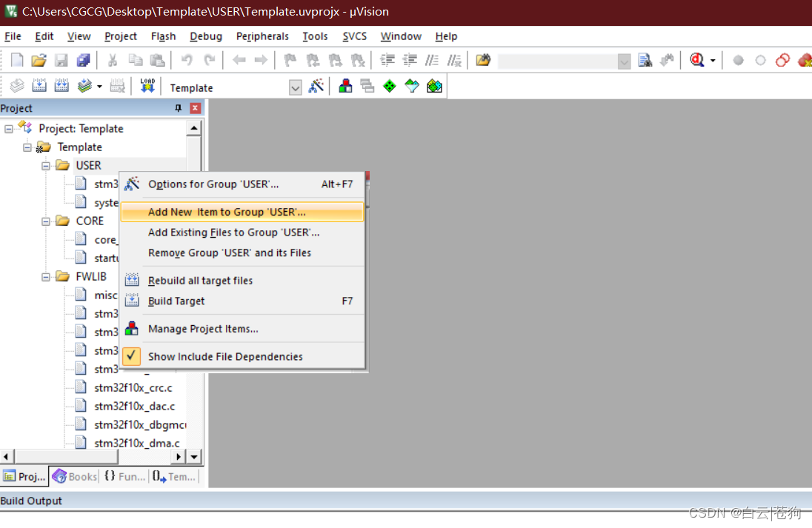Collapse the Template target node
The height and width of the screenshot is (528, 812).
click(27, 147)
